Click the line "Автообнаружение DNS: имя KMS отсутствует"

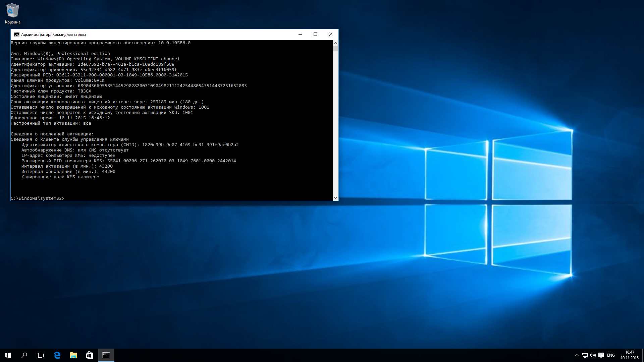coord(75,150)
